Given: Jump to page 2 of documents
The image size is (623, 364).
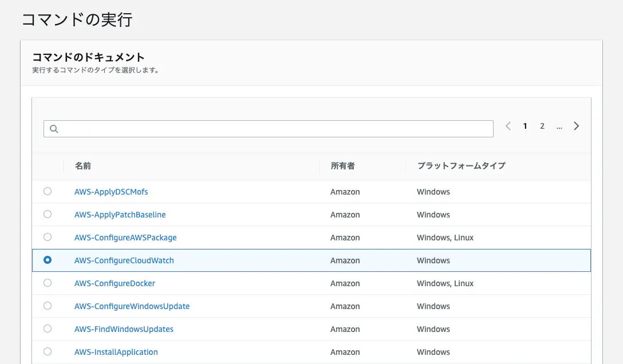Looking at the screenshot, I should click(x=542, y=126).
